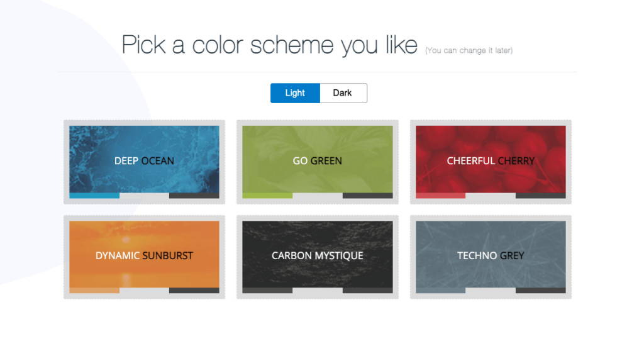This screenshot has width=644, height=339.
Task: Select the light grey swatch under Carbon Mystique
Action: pos(317,291)
